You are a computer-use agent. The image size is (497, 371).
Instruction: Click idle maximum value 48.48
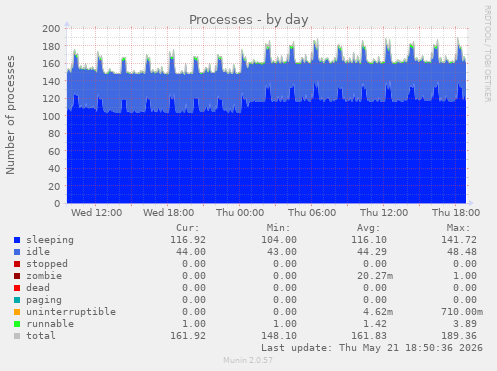pyautogui.click(x=462, y=252)
